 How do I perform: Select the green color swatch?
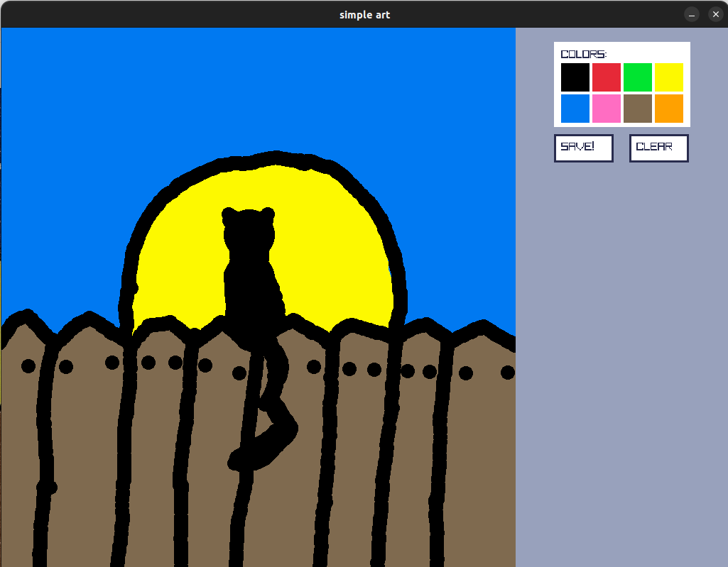click(638, 77)
